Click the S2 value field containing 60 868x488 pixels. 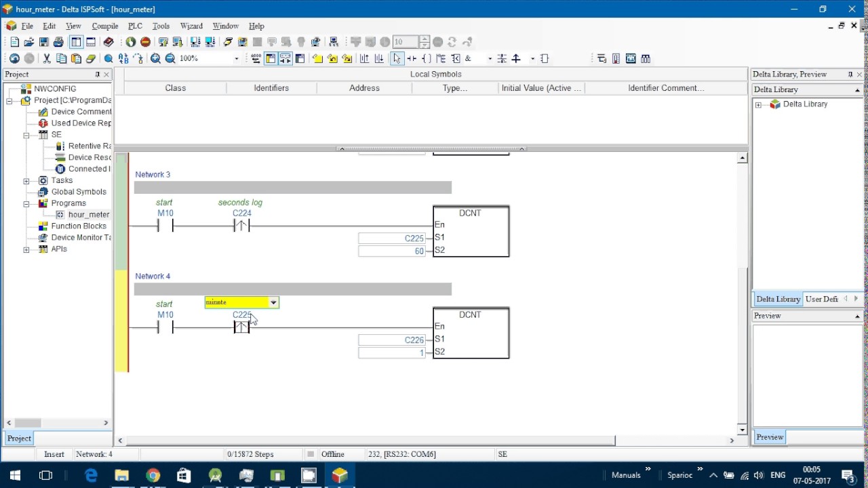(392, 251)
